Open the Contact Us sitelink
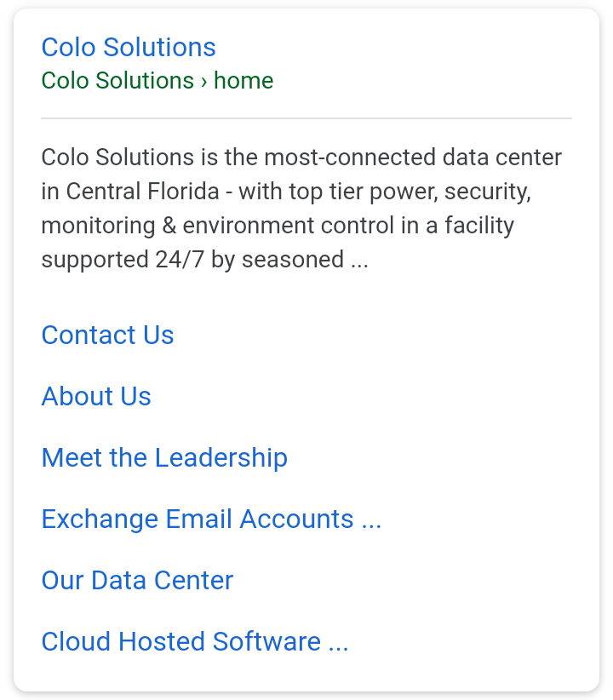 [107, 335]
